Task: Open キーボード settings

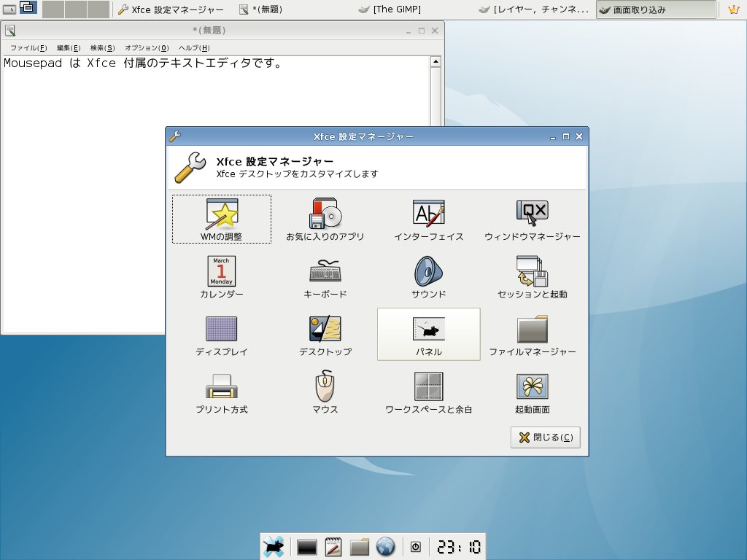Action: (x=325, y=276)
